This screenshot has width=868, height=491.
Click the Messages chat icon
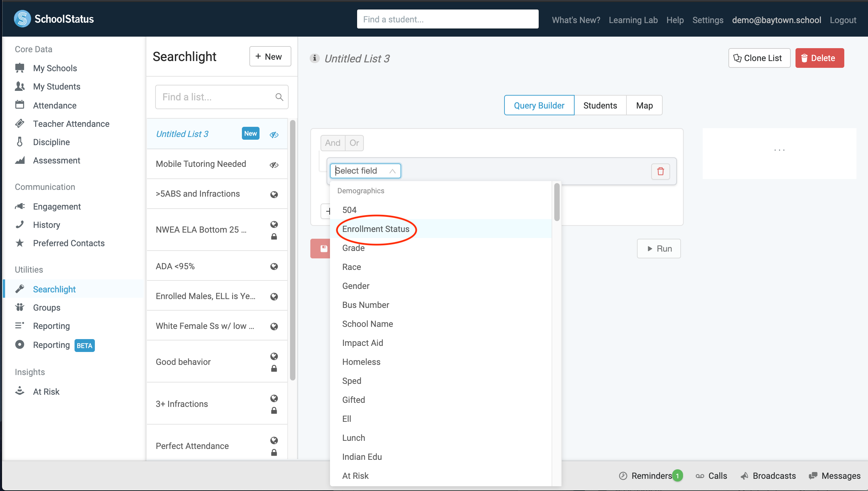pos(813,476)
